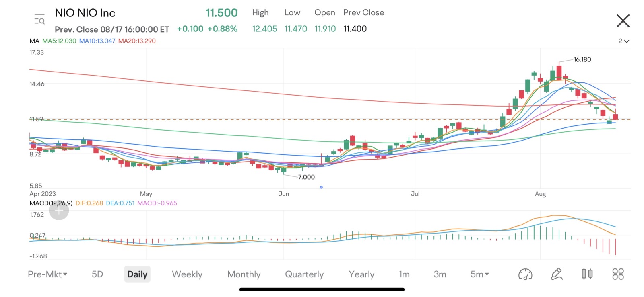
Task: Tap the blue dot marker below the June candles
Action: (321, 187)
